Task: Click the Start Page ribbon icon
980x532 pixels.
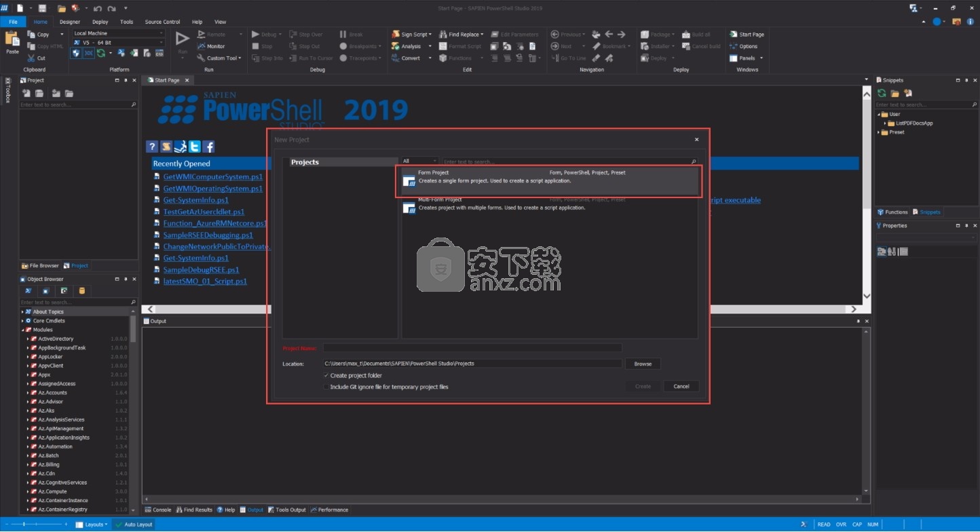Action: tap(733, 34)
